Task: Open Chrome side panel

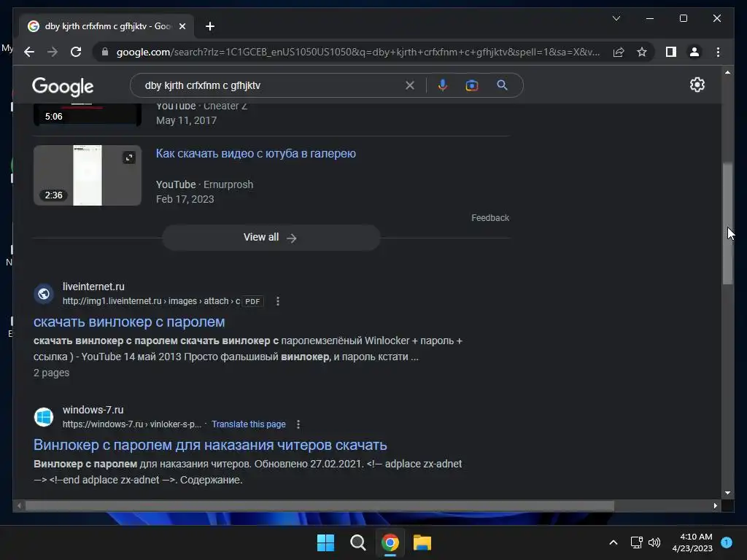Action: pos(671,52)
